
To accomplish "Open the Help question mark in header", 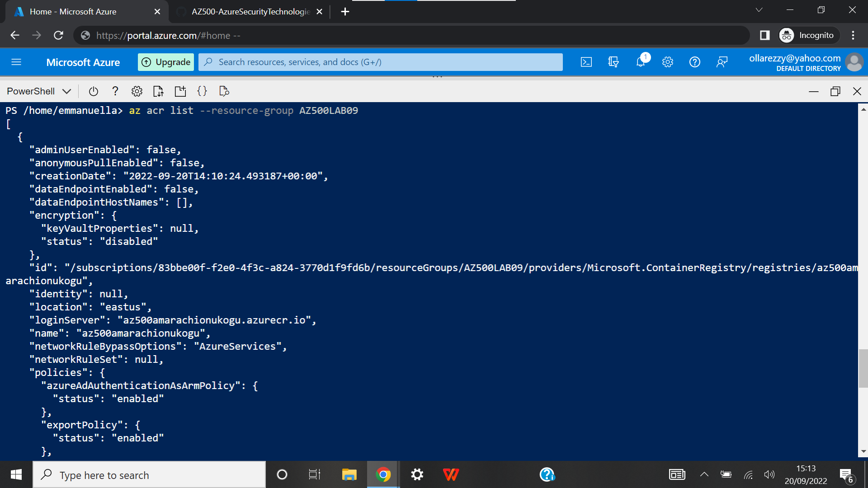I will click(695, 62).
